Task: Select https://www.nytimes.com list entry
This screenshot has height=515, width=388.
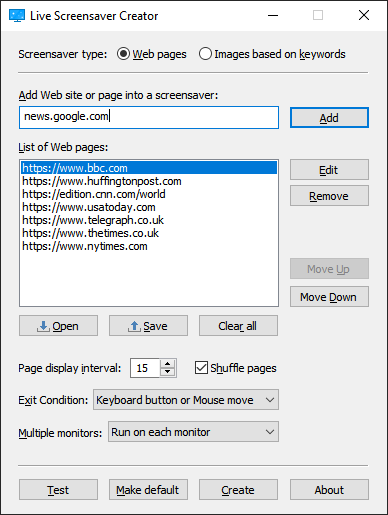Action: click(149, 246)
